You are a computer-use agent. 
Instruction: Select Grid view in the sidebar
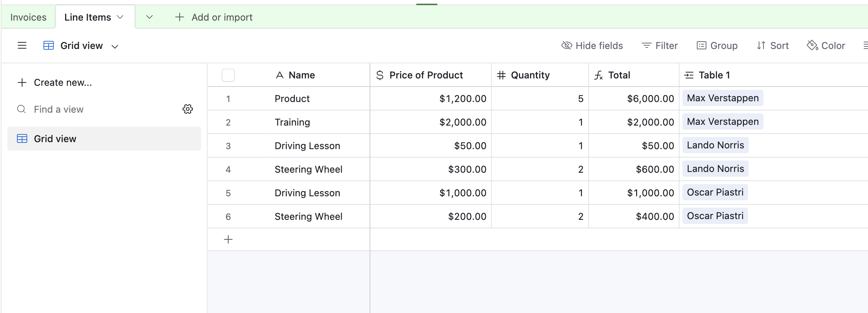55,139
